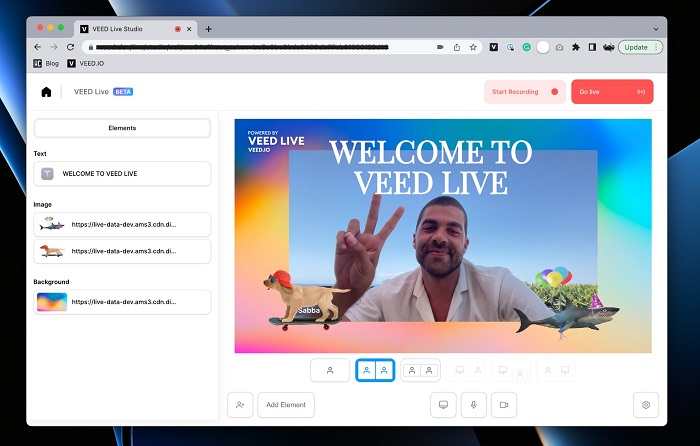
Task: Click the Go live button
Action: pyautogui.click(x=612, y=92)
